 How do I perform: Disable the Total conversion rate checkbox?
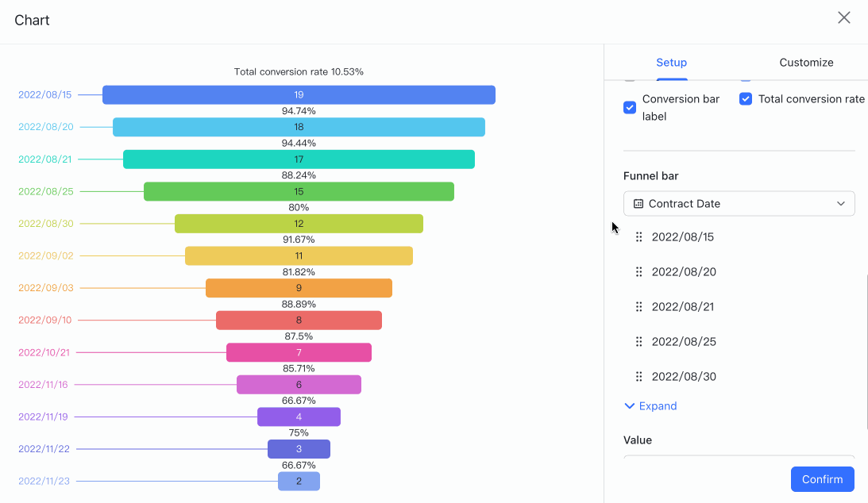(745, 98)
